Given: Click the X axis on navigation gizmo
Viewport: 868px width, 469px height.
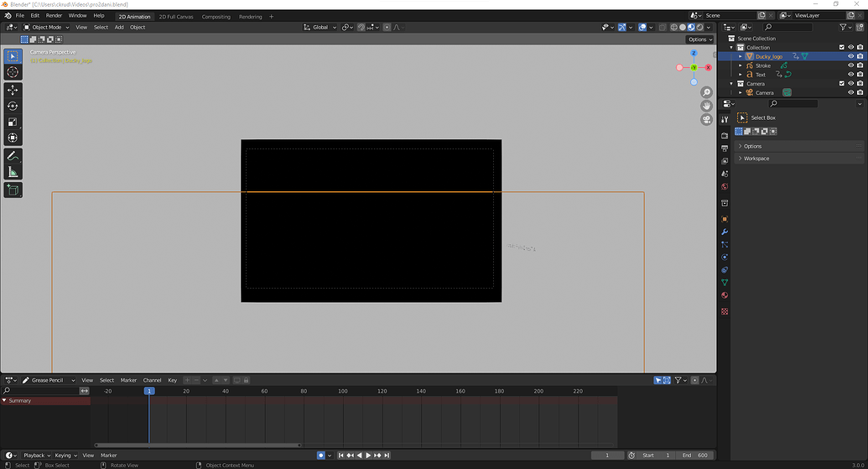Looking at the screenshot, I should coord(708,68).
